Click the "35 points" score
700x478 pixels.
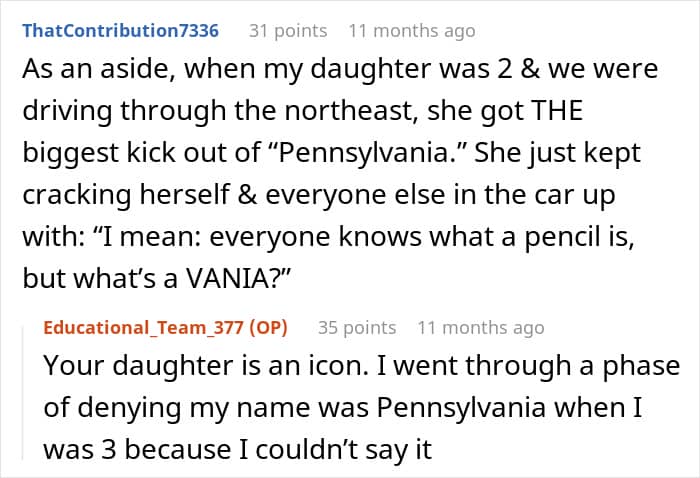(x=356, y=328)
